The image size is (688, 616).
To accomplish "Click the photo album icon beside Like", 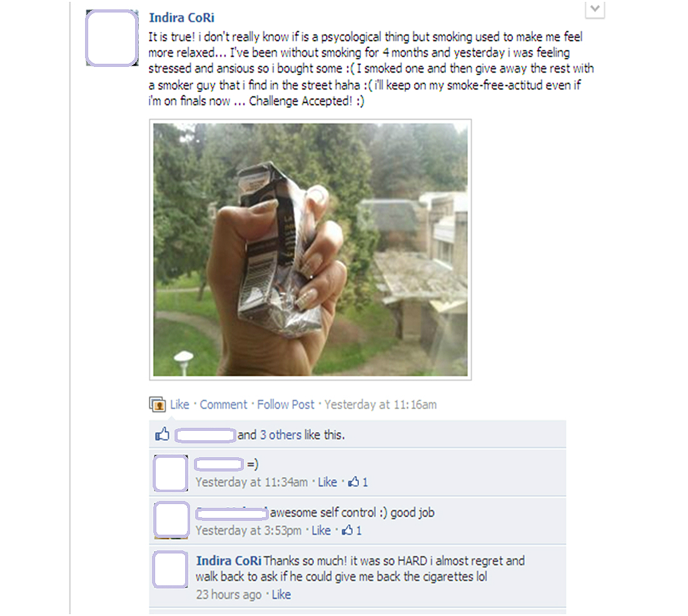I will 157,404.
